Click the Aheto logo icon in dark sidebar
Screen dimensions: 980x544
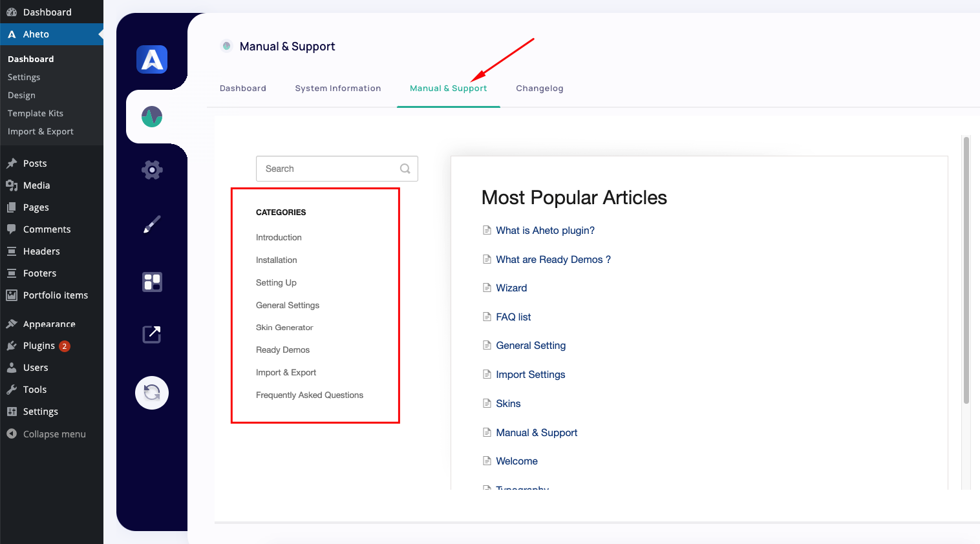tap(152, 59)
